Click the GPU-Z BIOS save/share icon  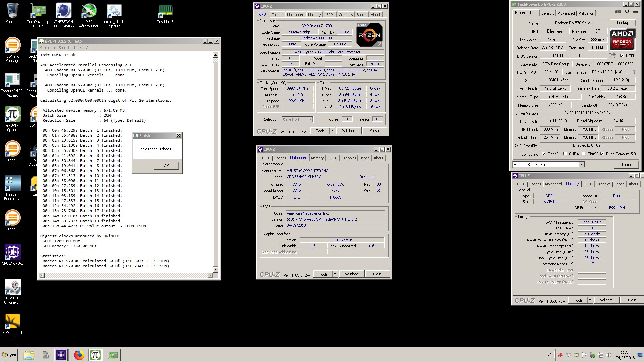pyautogui.click(x=612, y=56)
